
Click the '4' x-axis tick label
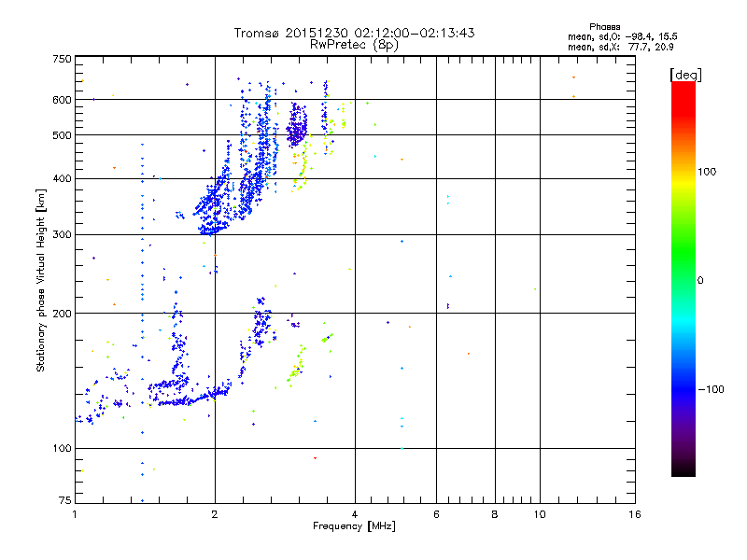pyautogui.click(x=355, y=514)
